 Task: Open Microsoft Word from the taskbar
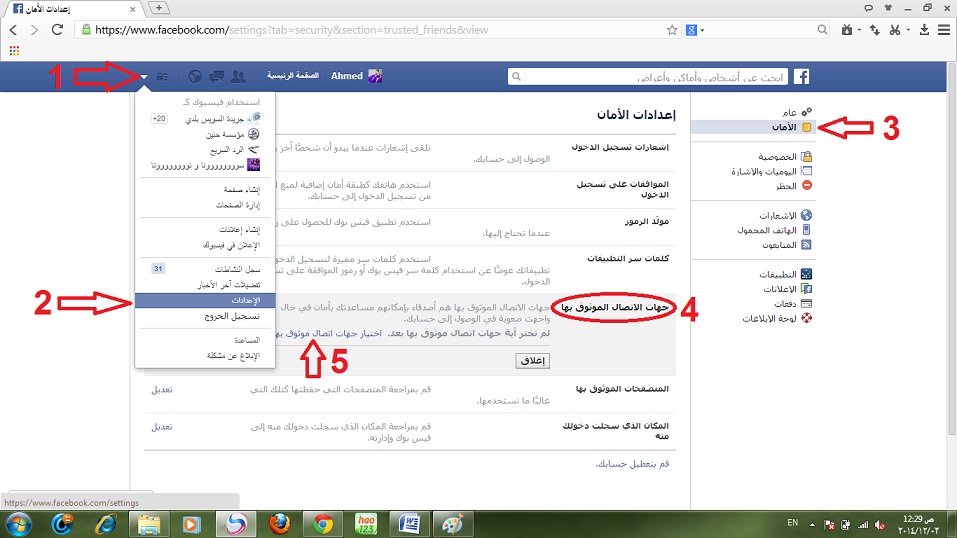[x=410, y=525]
